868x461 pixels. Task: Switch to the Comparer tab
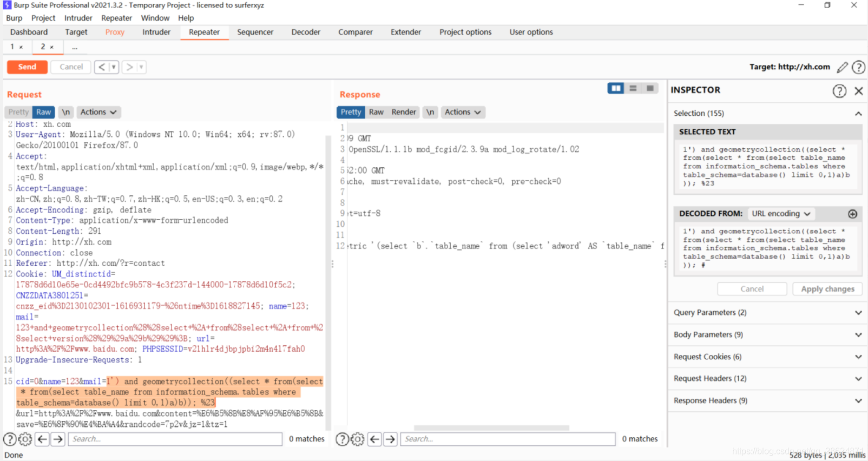(356, 32)
